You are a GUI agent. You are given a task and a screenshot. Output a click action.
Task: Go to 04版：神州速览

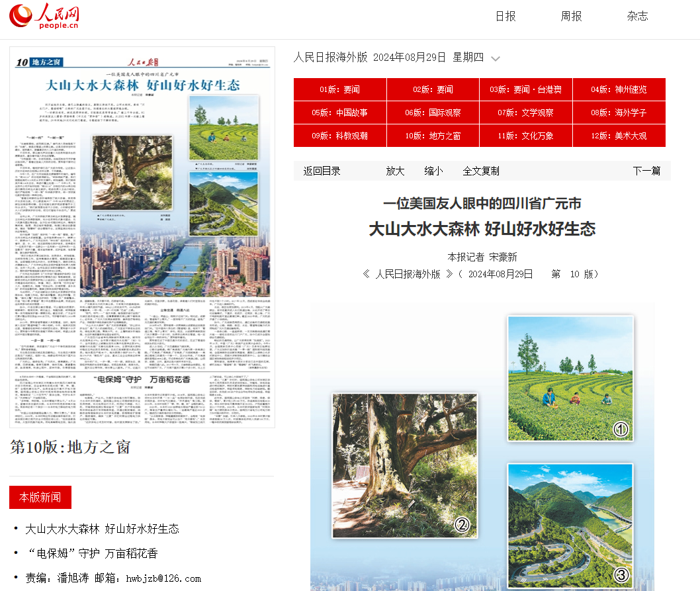[x=619, y=89]
